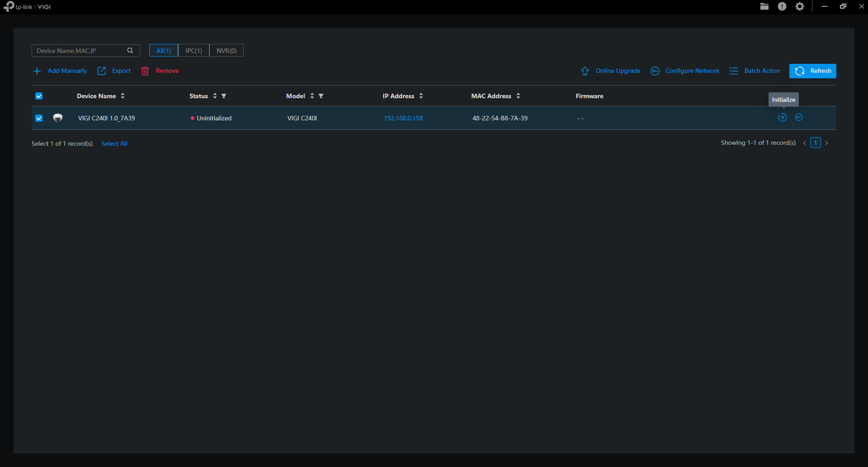Sort by Model column arrows
Viewport: 868px width, 467px height.
(312, 96)
